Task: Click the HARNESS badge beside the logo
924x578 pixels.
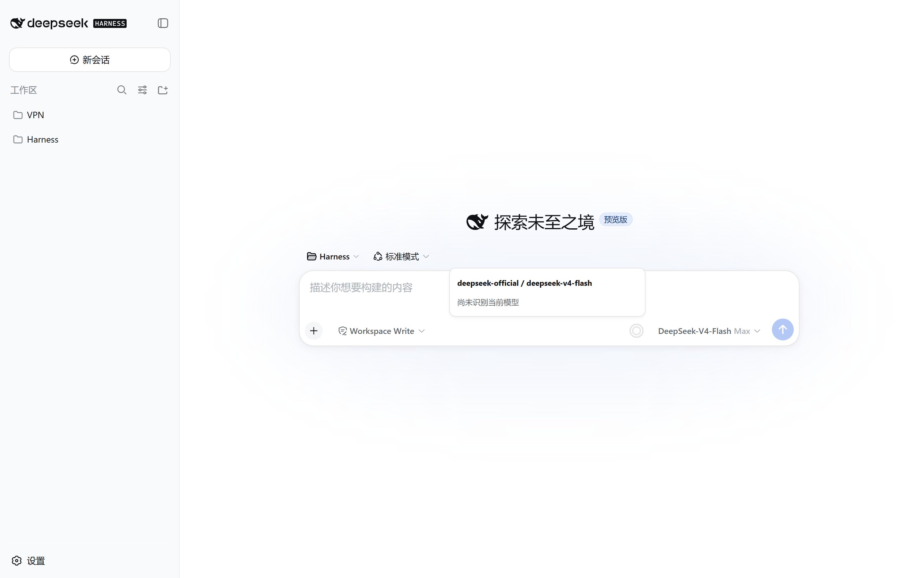Action: [110, 23]
